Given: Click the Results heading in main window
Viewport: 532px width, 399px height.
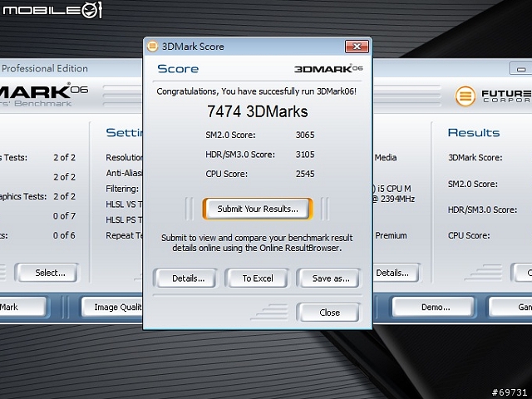Looking at the screenshot, I should click(474, 132).
